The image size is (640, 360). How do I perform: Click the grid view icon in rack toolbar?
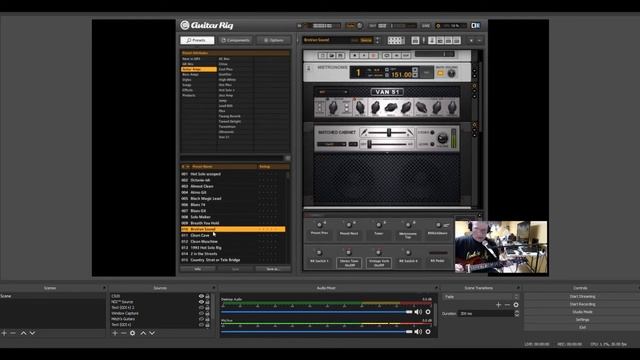[396, 40]
